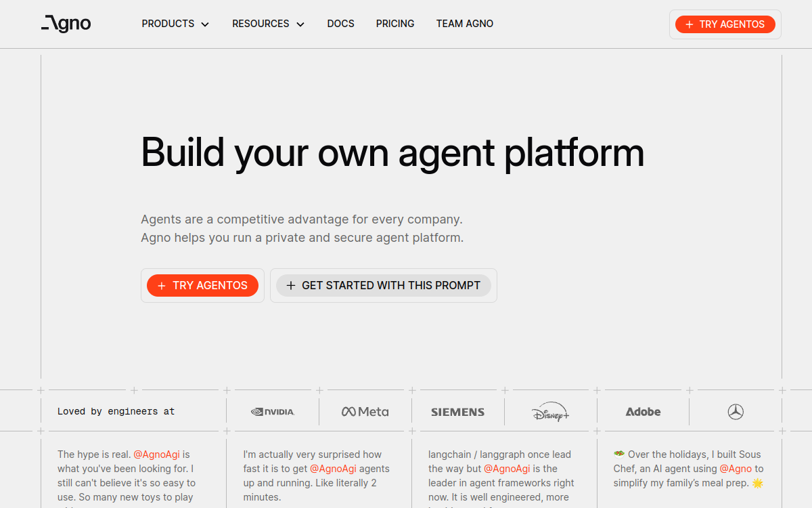Open the Resources menu
The width and height of the screenshot is (812, 508).
[268, 24]
